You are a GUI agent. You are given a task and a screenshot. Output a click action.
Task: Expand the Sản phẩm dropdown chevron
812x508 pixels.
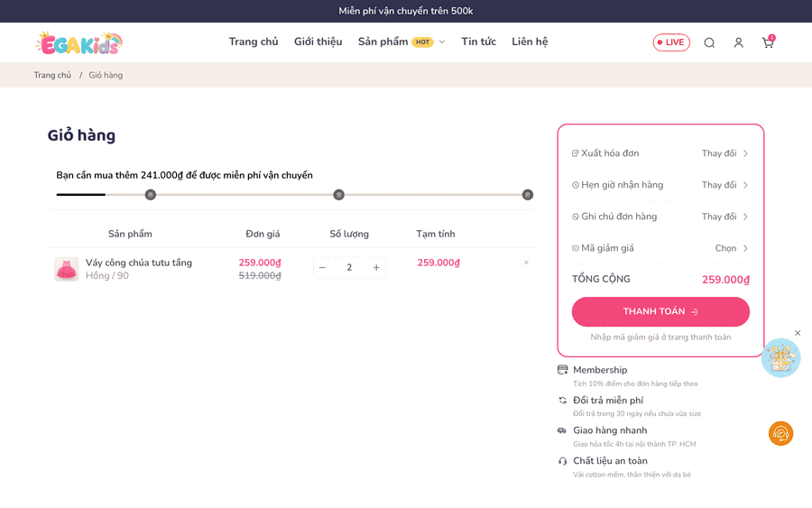[x=442, y=42]
